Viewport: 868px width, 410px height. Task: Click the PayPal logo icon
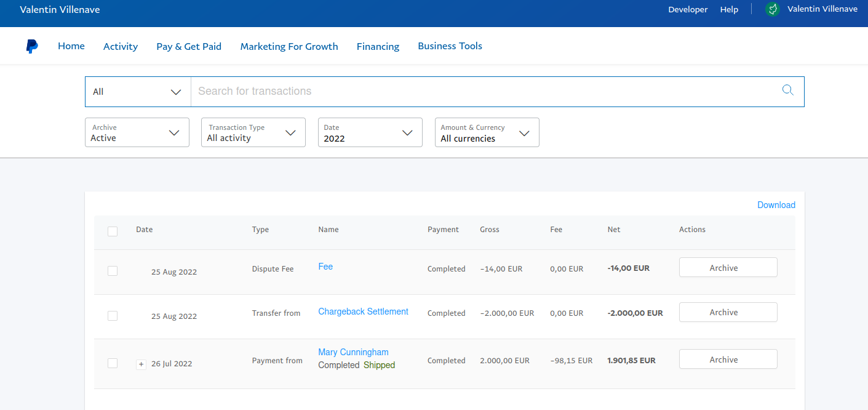tap(32, 46)
